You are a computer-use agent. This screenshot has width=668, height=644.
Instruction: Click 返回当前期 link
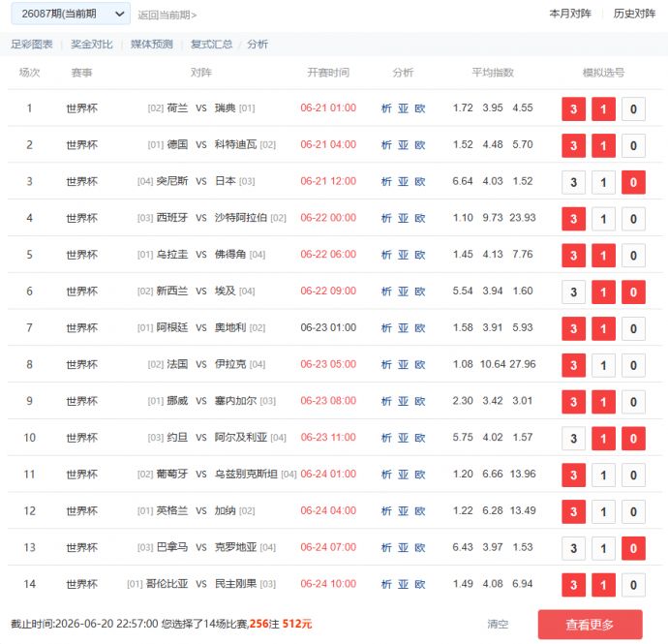tap(167, 15)
